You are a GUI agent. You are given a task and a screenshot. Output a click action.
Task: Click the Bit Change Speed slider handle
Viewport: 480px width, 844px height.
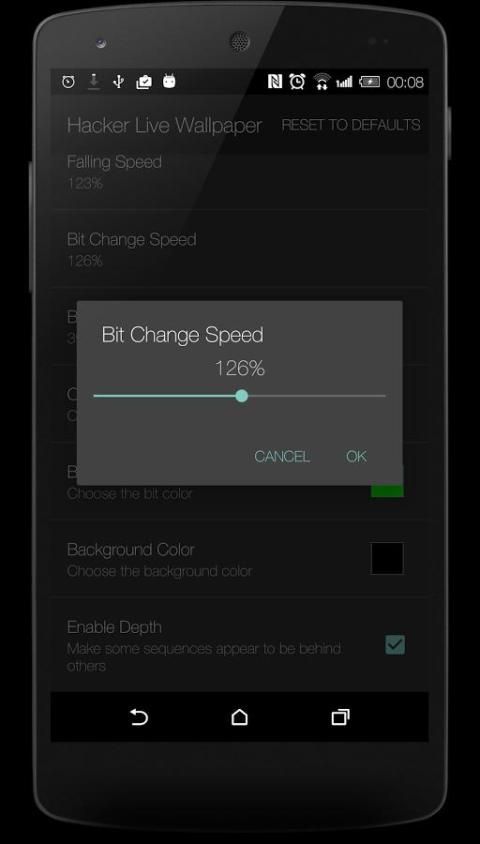242,396
